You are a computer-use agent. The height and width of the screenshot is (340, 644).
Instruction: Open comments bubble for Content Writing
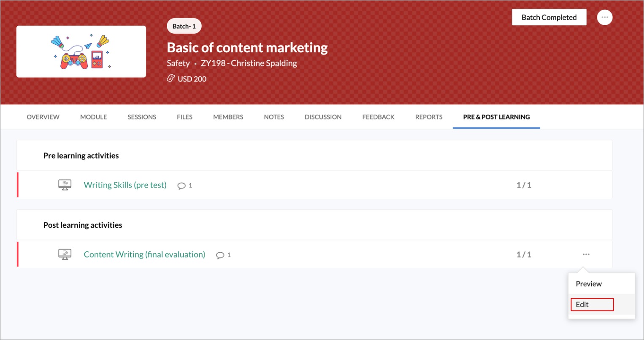[220, 255]
